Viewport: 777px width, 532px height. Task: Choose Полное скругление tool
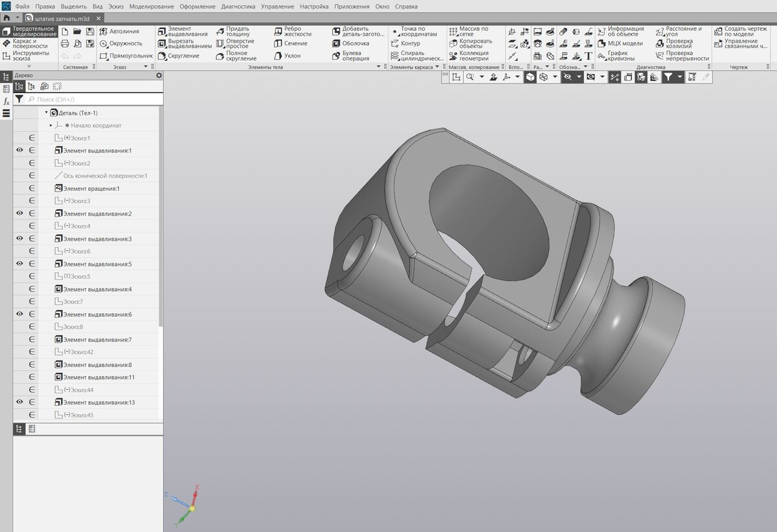click(x=236, y=56)
